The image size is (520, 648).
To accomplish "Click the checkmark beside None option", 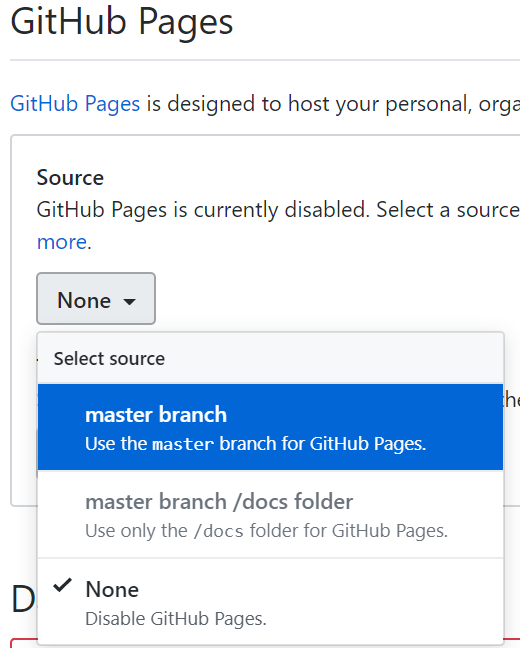I will (63, 585).
